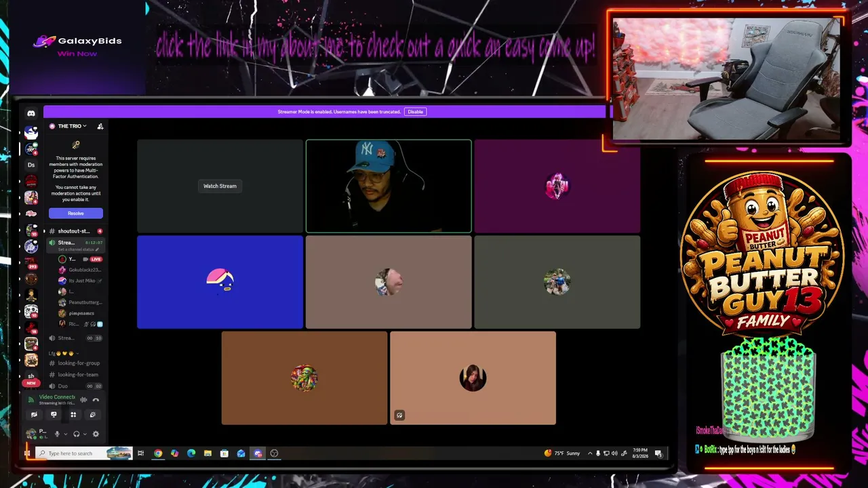This screenshot has height=488, width=868.
Task: Expand the THE TRIO server dropdown
Action: pos(73,126)
